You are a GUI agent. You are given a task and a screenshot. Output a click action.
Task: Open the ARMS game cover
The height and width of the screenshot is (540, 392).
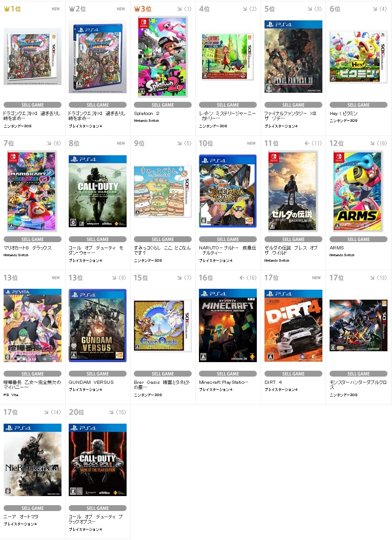(x=358, y=191)
